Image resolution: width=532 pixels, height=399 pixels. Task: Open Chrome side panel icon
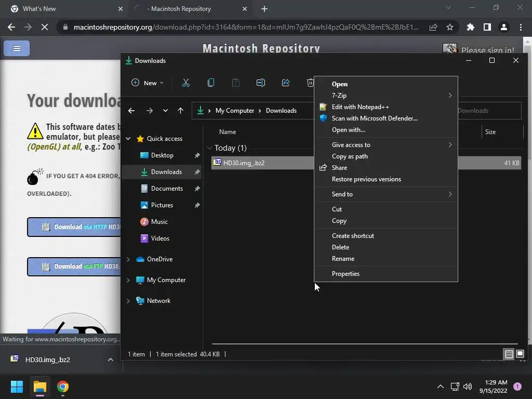[x=487, y=27]
